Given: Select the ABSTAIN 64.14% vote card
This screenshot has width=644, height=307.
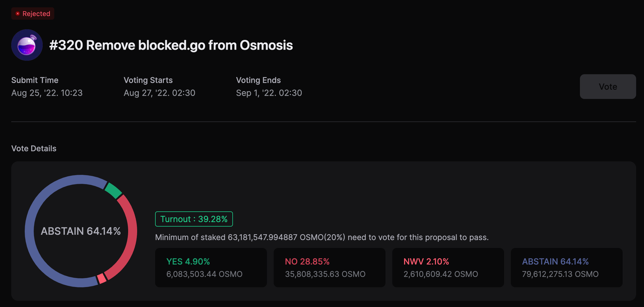Looking at the screenshot, I should pyautogui.click(x=566, y=267).
